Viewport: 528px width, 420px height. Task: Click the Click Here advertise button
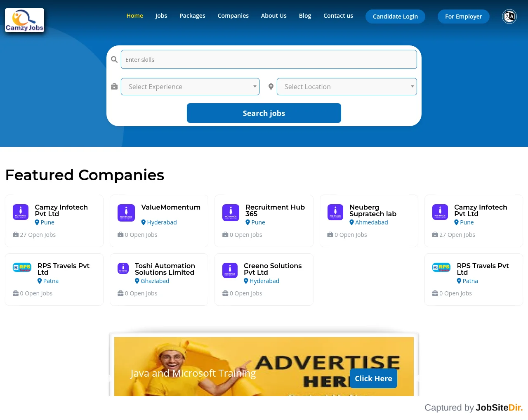pos(373,378)
